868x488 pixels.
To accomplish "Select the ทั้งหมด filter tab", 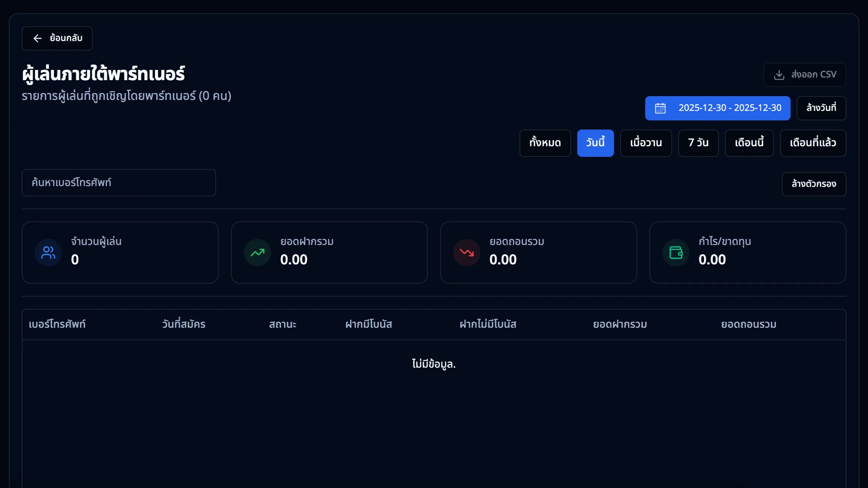I will click(545, 143).
